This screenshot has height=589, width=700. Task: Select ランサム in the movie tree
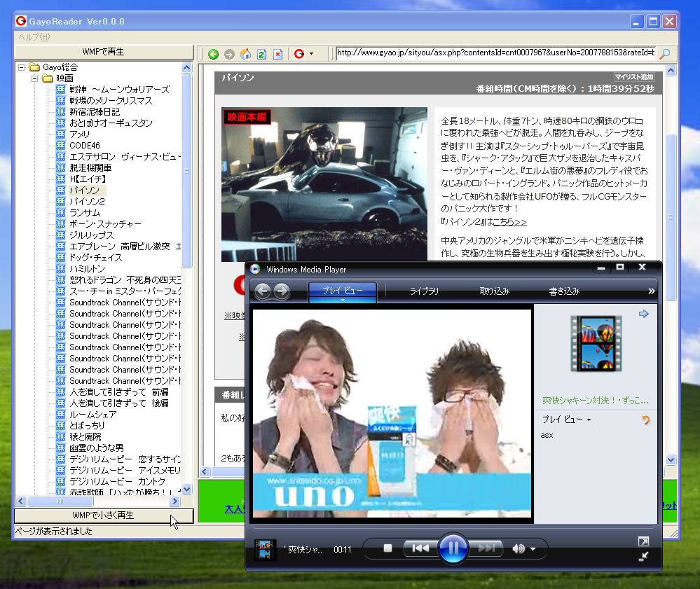[85, 213]
